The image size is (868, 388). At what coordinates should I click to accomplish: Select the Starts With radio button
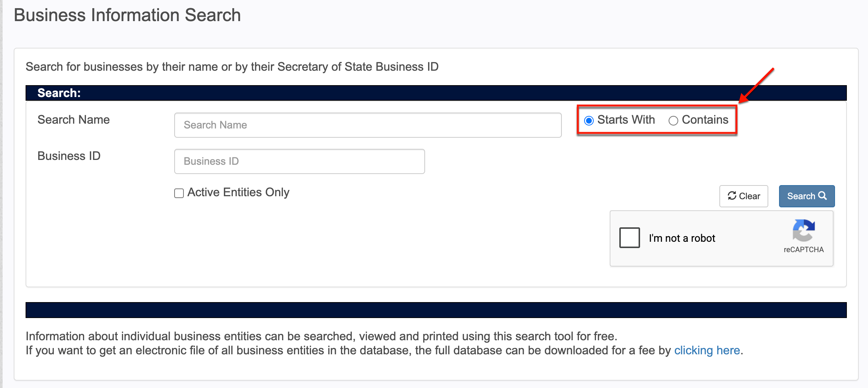[589, 121]
